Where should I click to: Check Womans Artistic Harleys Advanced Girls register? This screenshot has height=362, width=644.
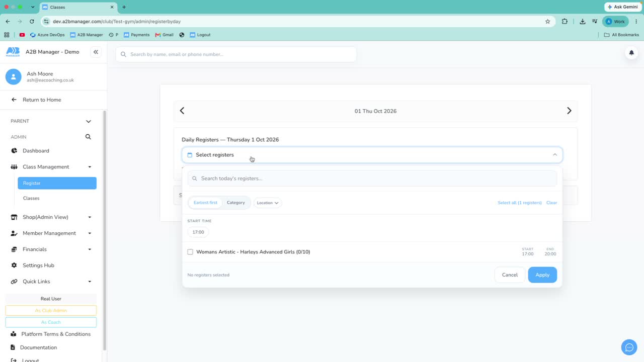point(190,252)
